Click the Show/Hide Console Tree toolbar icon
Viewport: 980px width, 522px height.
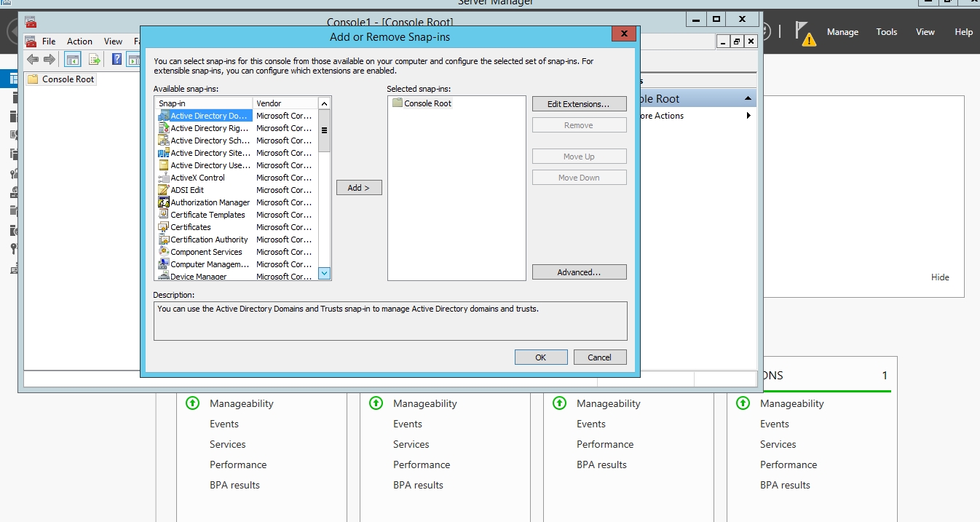[x=73, y=60]
